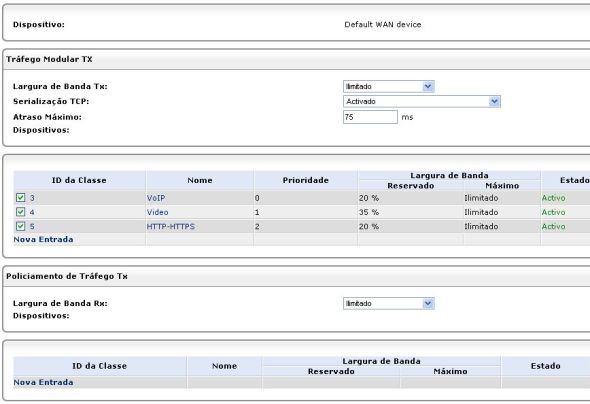Add Nova Entrada in Rx policing table
This screenshot has width=590, height=404.
43,383
